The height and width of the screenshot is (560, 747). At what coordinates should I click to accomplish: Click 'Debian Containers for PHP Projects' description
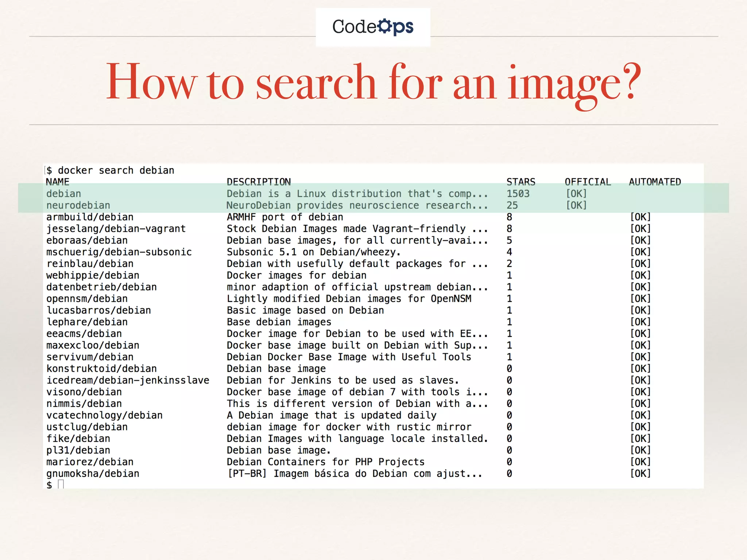326,462
